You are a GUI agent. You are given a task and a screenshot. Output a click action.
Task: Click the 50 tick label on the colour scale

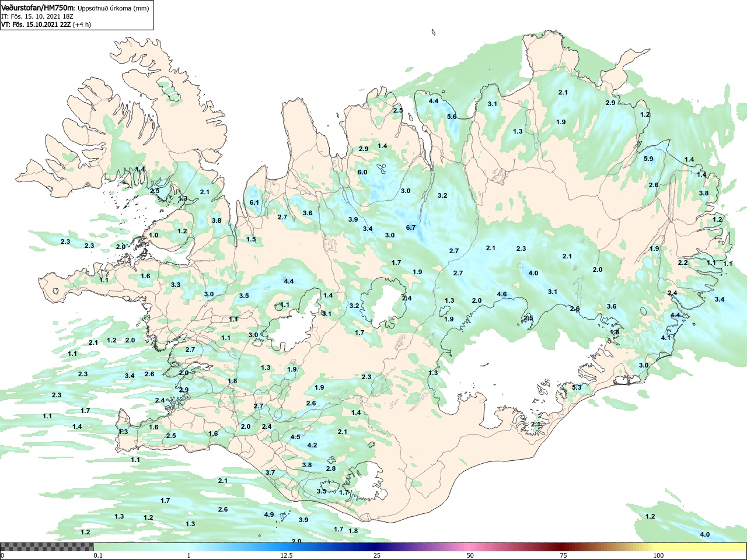(x=470, y=555)
